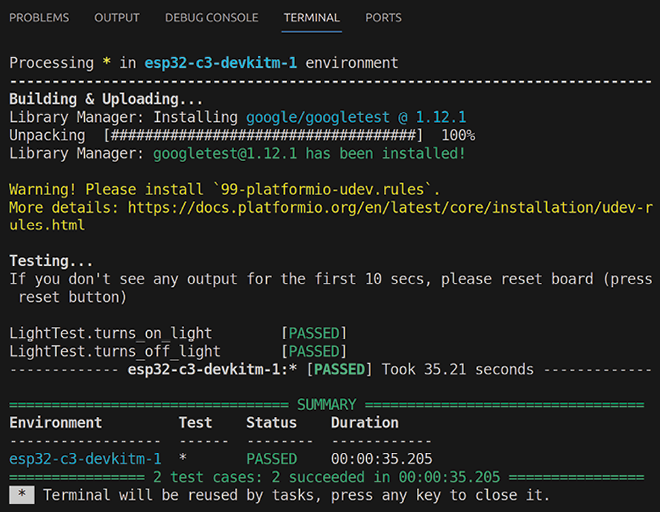Click the asterisk icon on the bottom terminal line

pos(22,495)
